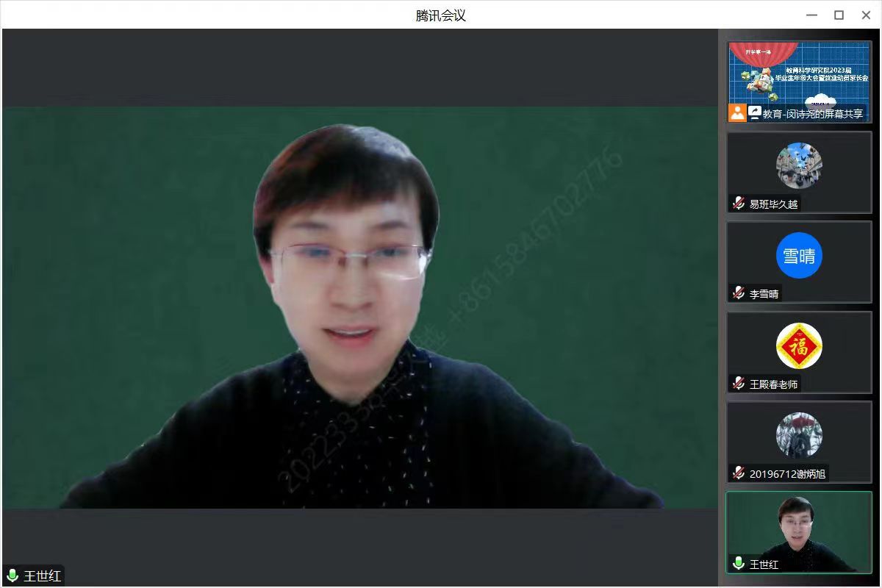This screenshot has width=882, height=588.
Task: Open the 教育-闵诗尧 screen share thumbnail
Action: tap(799, 77)
